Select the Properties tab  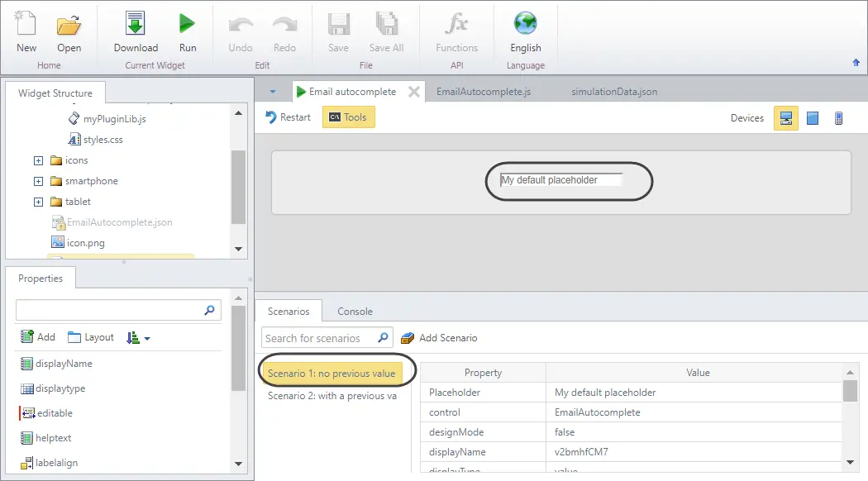41,279
